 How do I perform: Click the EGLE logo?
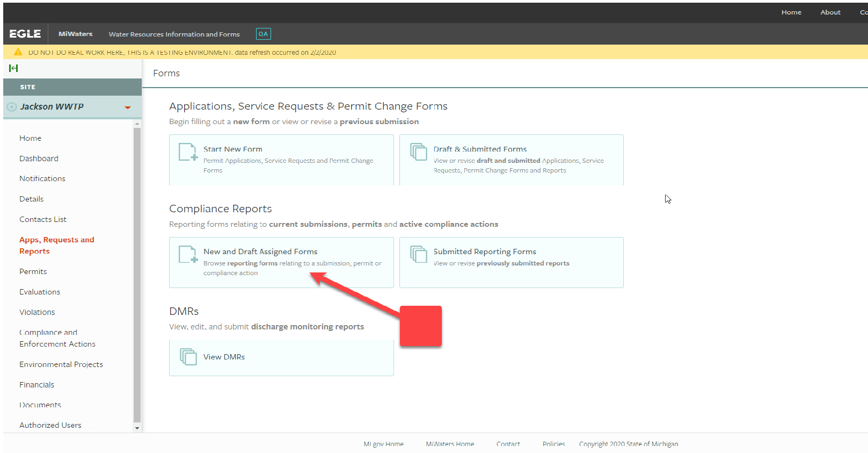[25, 34]
